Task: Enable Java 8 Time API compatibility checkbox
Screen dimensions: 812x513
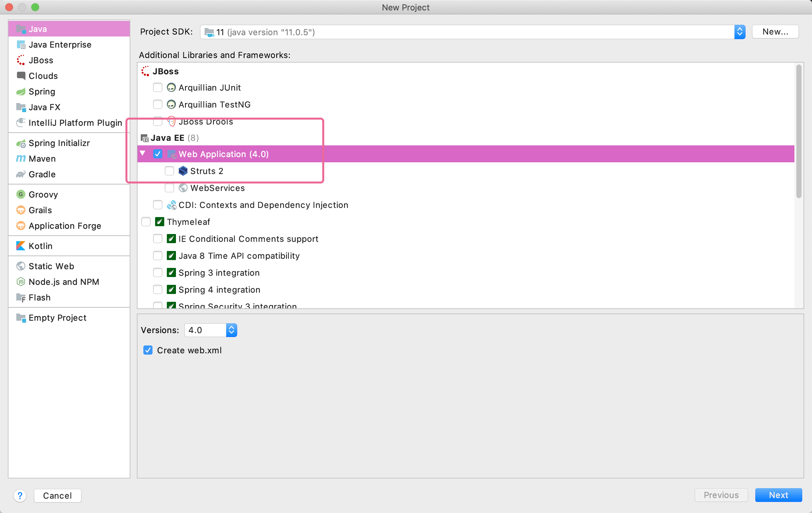Action: (x=157, y=256)
